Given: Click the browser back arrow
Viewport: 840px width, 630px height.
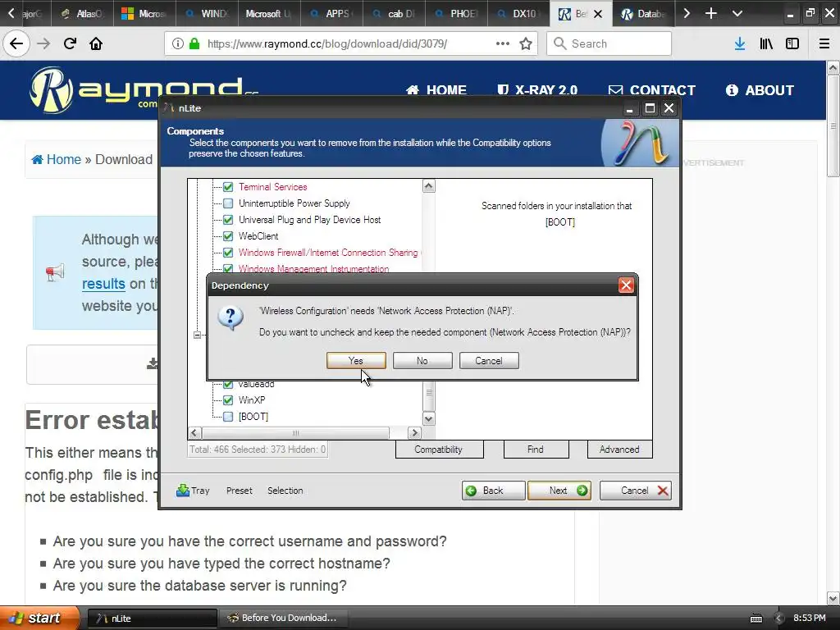Looking at the screenshot, I should point(16,43).
